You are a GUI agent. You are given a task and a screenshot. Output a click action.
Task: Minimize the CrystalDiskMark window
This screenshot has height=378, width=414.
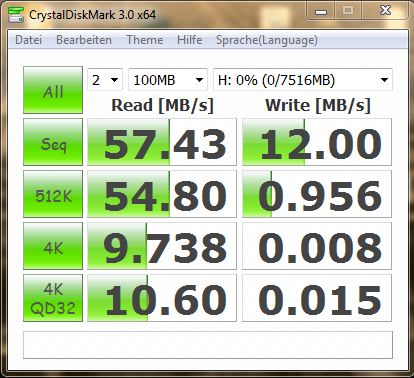pos(321,12)
